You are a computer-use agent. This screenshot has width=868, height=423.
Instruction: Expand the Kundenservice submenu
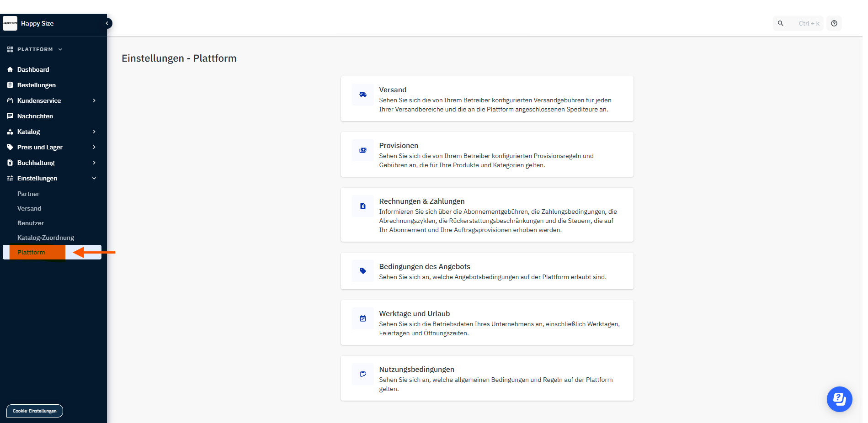click(94, 100)
